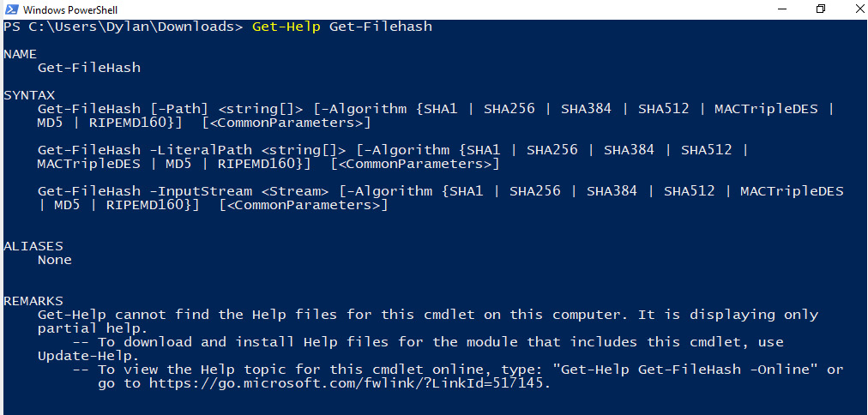Click the typed Get-Help command in yellow
The height and width of the screenshot is (415, 868).
(x=286, y=27)
